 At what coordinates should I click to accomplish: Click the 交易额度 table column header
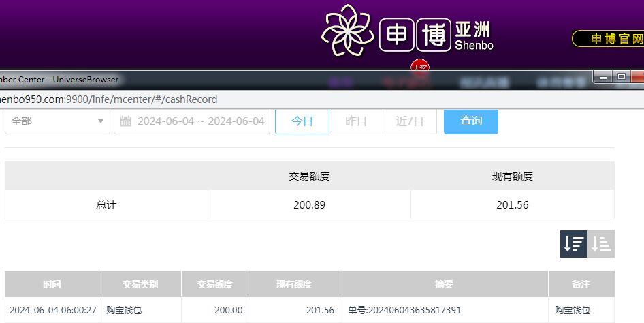pyautogui.click(x=214, y=283)
